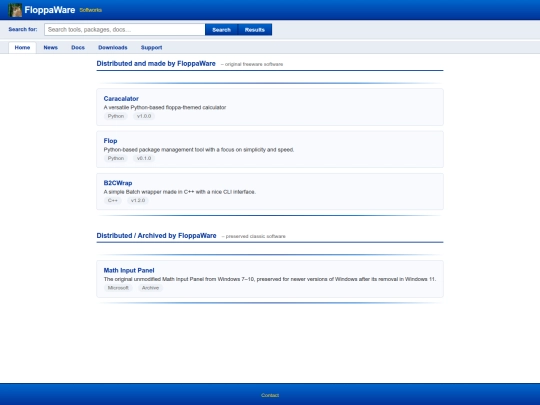Click the Python tag under Caracalator
This screenshot has height=405, width=540.
(x=116, y=116)
